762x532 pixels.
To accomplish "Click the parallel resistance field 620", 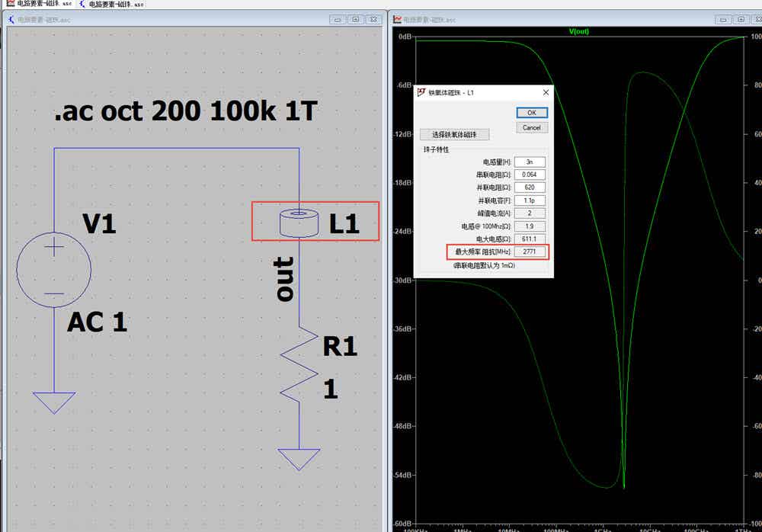I will tap(530, 187).
